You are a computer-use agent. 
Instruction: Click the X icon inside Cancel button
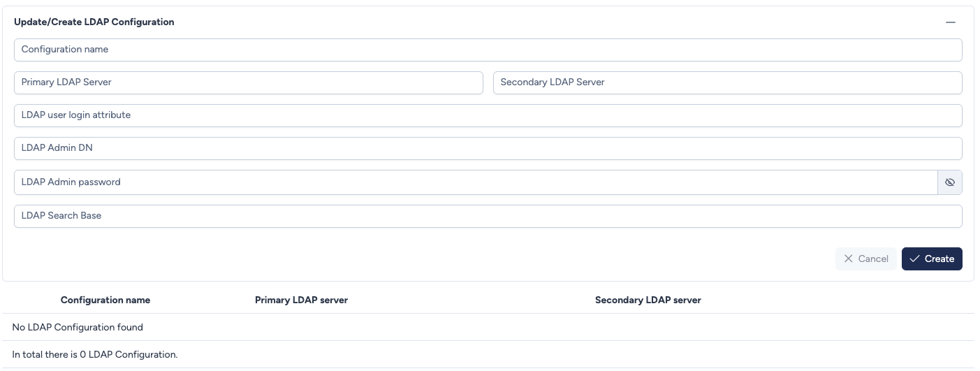[849, 259]
